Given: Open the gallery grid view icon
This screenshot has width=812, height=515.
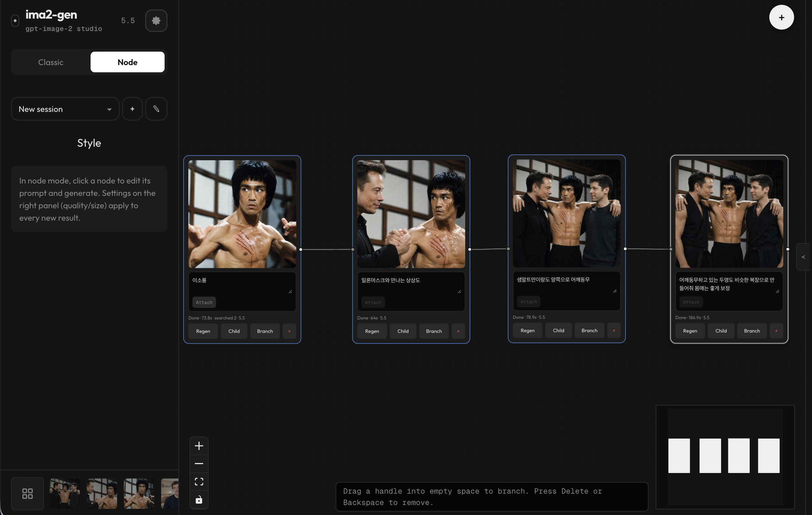Looking at the screenshot, I should click(28, 493).
